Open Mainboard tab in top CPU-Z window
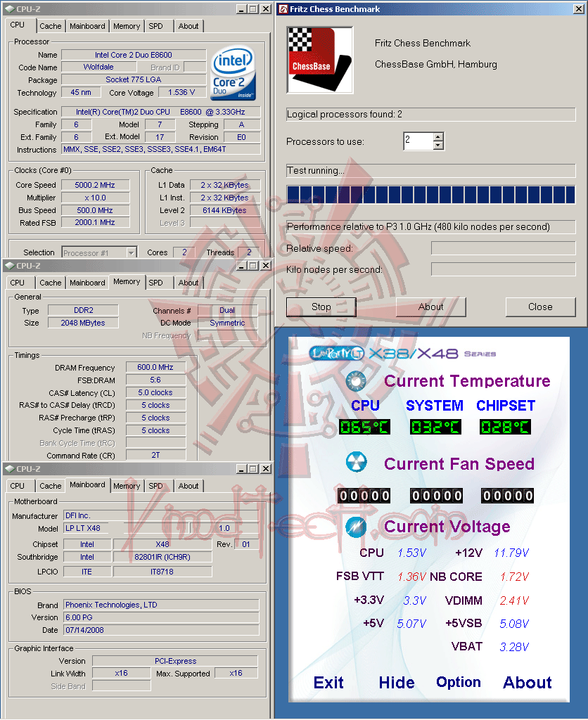Image resolution: width=588 pixels, height=720 pixels. click(87, 26)
